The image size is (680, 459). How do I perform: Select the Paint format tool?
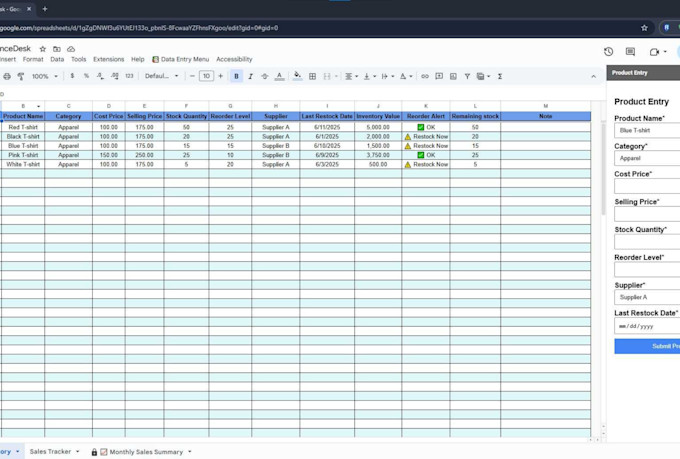pos(20,76)
